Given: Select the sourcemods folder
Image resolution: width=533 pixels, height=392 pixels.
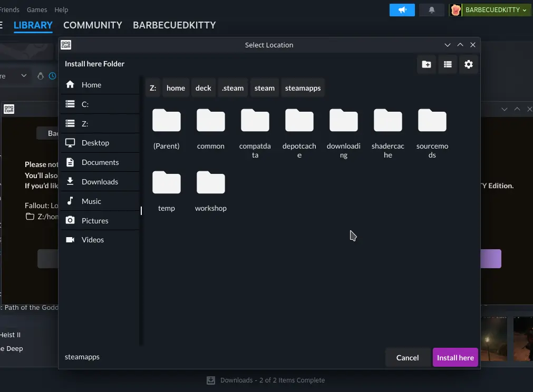Looking at the screenshot, I should pos(432,133).
